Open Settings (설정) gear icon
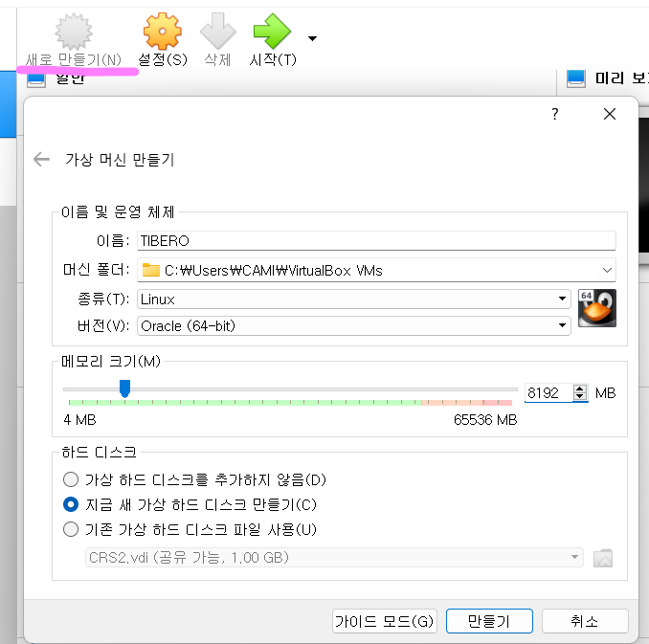The image size is (649, 644). [x=163, y=31]
